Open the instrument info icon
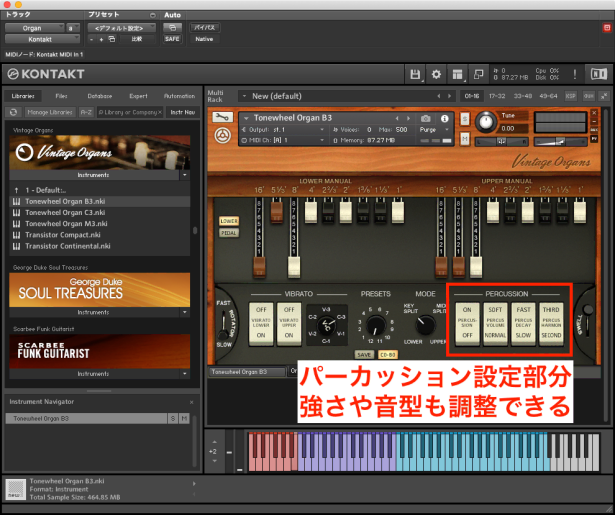This screenshot has height=515, width=615. (x=444, y=118)
